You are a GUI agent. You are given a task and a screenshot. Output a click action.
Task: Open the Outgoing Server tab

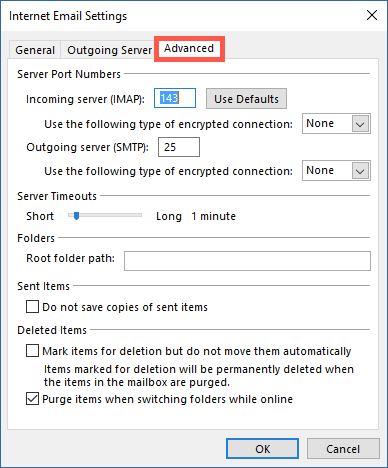click(x=109, y=50)
